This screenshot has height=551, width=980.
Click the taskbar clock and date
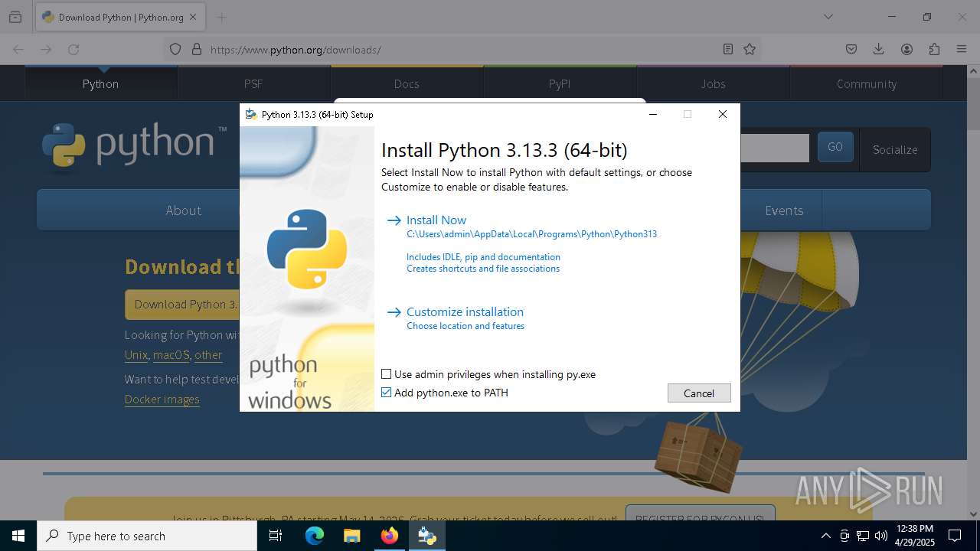[914, 536]
